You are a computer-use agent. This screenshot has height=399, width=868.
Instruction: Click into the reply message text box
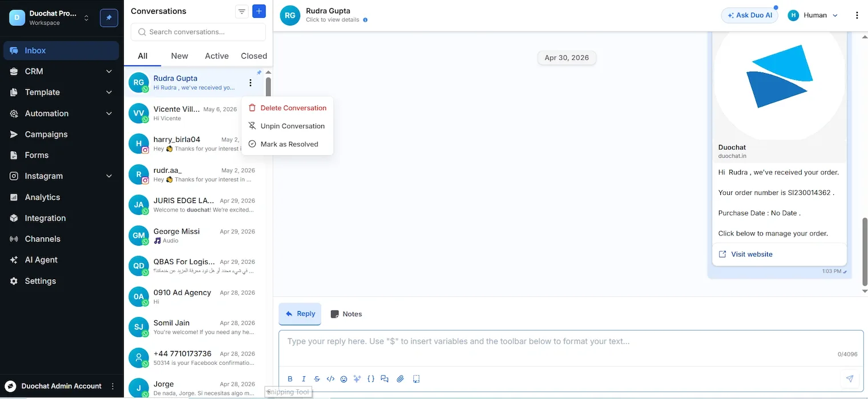coord(571,348)
